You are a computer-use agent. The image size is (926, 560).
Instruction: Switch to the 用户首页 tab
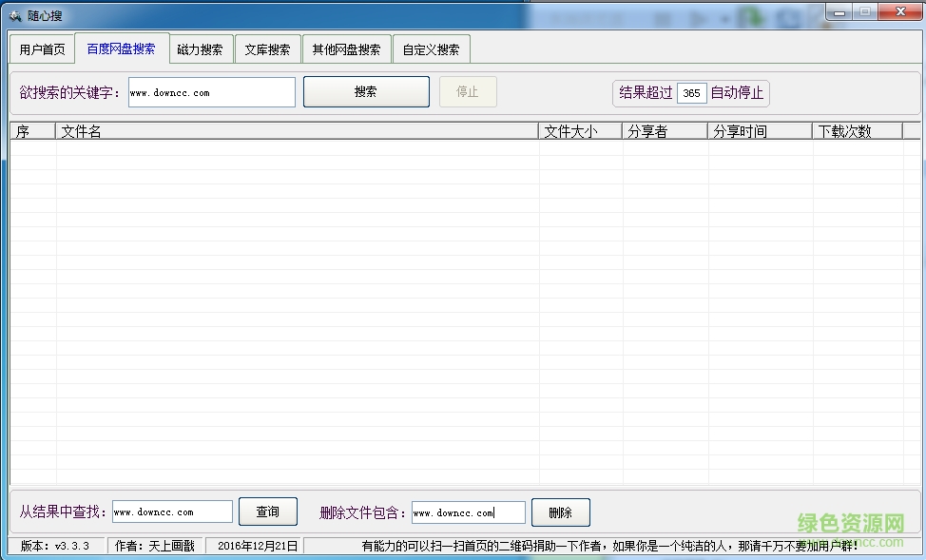(41, 48)
